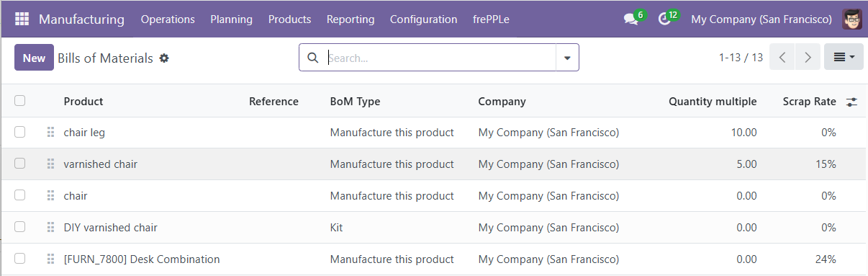Grab the drag handle for DIY varnished chair
868x276 pixels.
coord(50,228)
